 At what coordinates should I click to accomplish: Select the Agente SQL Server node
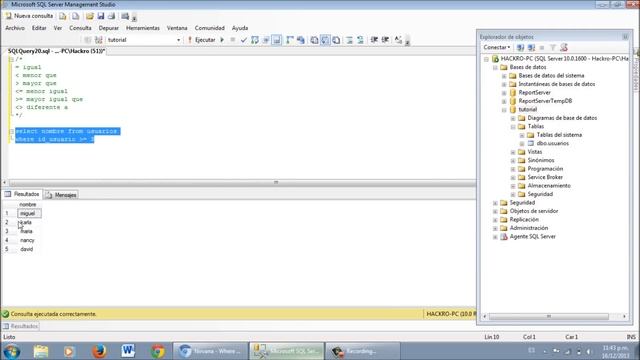point(532,236)
